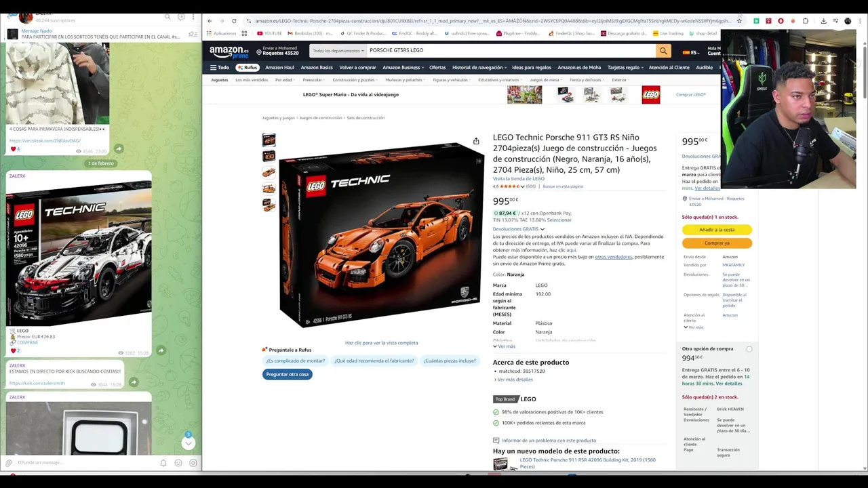
Task: Open Ideas para regalos
Action: pyautogui.click(x=532, y=68)
